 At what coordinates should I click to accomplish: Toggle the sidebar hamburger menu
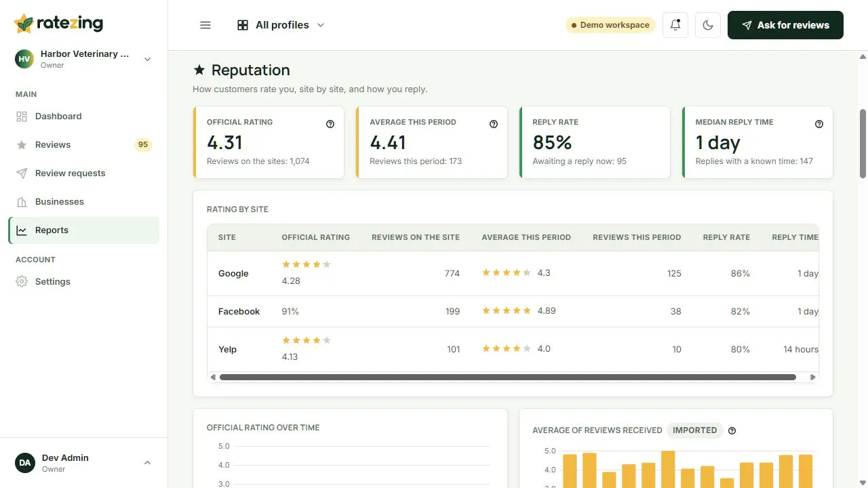coord(205,25)
